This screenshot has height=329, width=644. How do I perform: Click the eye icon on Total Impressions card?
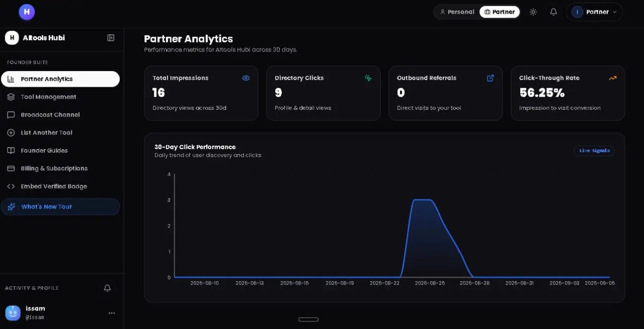point(246,78)
